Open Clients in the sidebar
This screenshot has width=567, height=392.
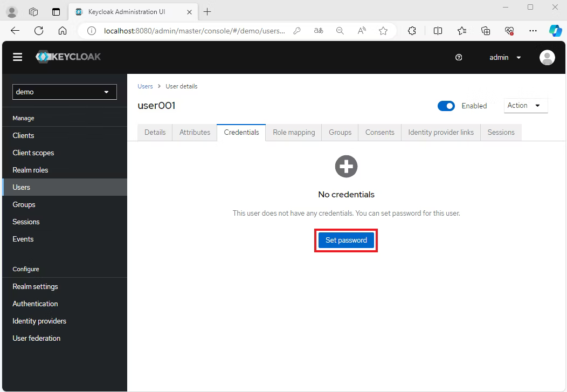click(x=65, y=135)
